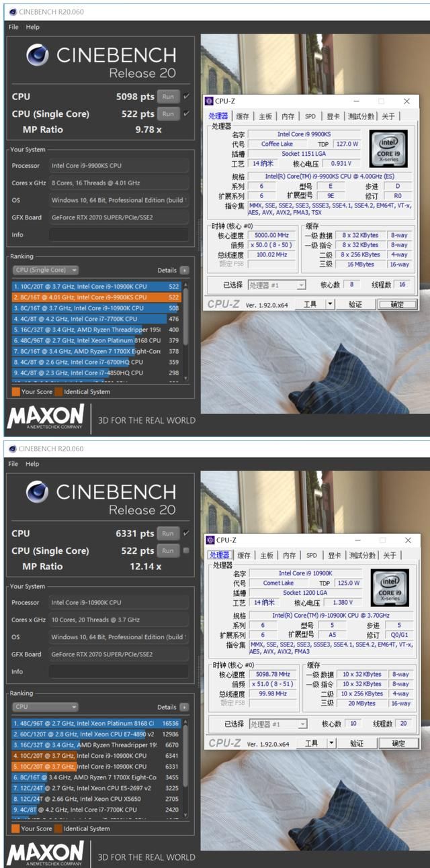Click the orange Your Score swatch in the 10900K Cinebench
Viewport: 430px width, 868px height.
15,828
